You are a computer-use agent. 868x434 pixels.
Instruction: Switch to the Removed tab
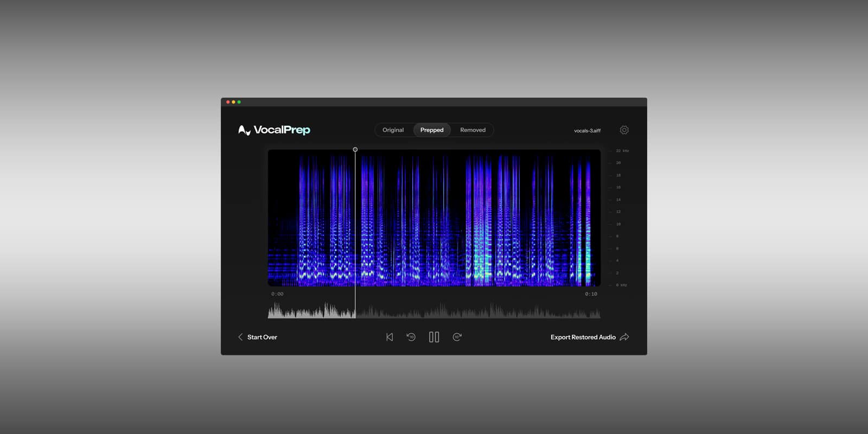[x=473, y=130]
